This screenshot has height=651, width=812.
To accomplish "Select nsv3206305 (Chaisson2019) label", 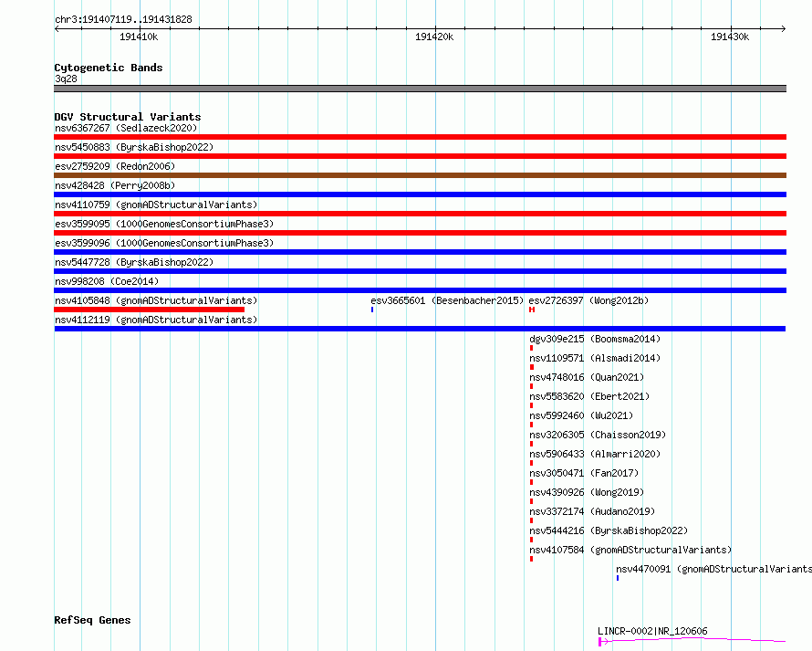I will tap(598, 435).
